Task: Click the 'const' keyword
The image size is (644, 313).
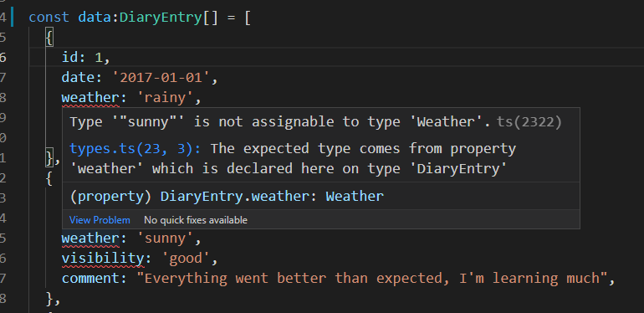Action: tap(49, 18)
